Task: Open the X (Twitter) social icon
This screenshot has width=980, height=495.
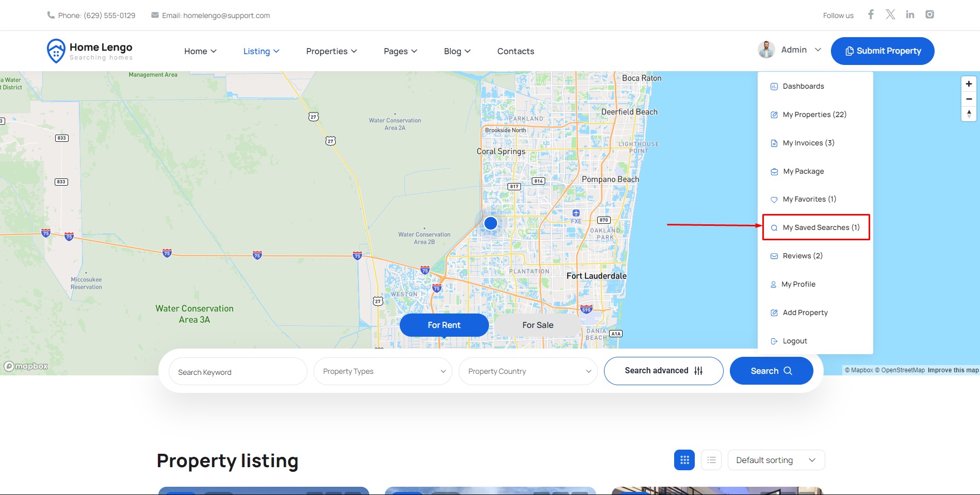Action: point(890,14)
